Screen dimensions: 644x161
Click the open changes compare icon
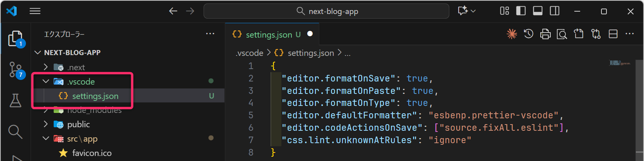(x=596, y=34)
